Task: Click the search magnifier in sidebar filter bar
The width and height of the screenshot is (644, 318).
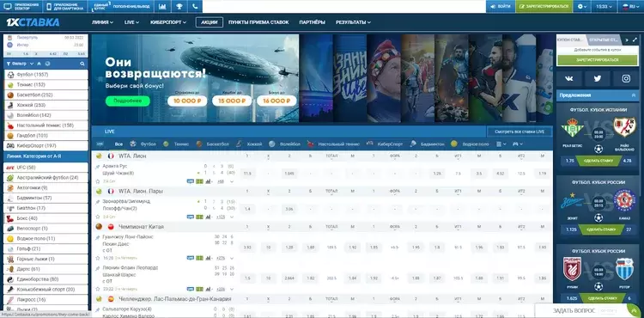Action: pos(82,64)
